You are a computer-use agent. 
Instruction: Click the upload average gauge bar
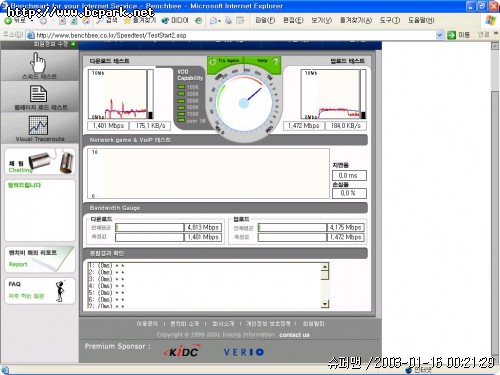click(292, 228)
